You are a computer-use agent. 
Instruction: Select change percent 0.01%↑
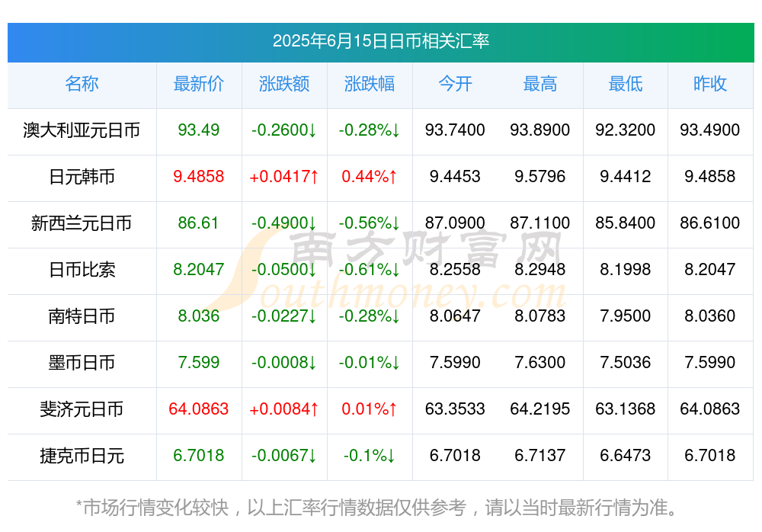click(370, 409)
